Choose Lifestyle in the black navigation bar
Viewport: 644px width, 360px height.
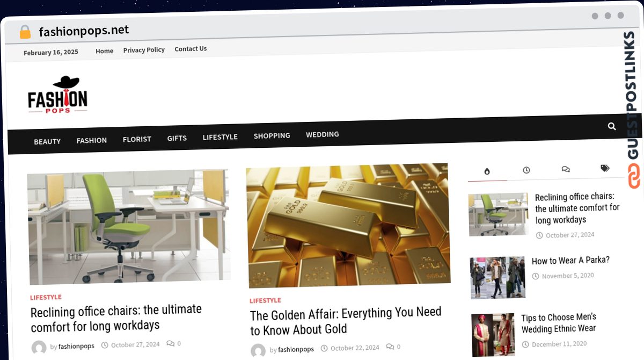tap(220, 137)
